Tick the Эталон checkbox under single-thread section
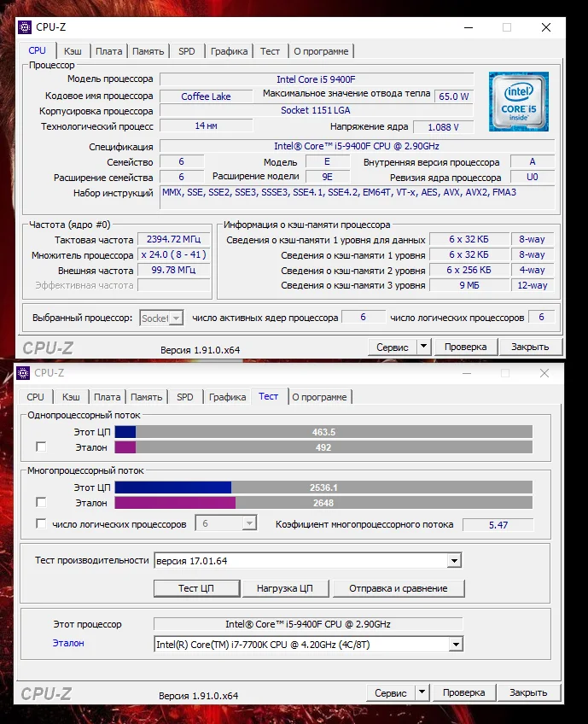The image size is (588, 724). (x=41, y=447)
